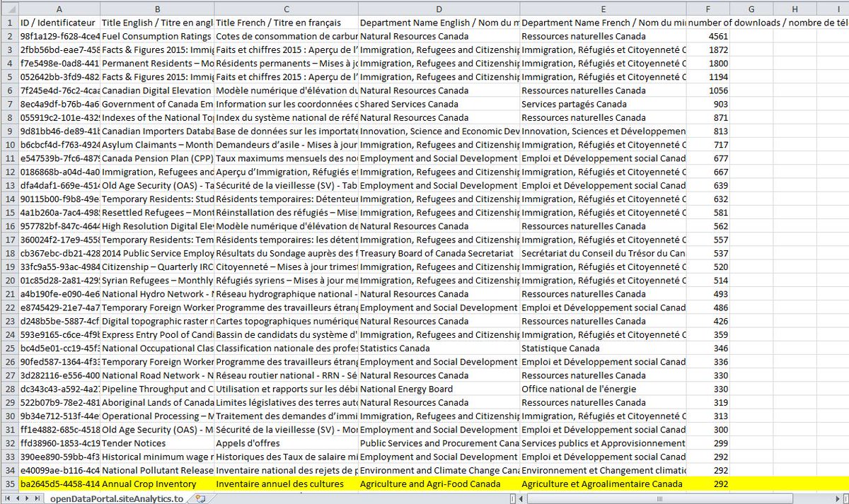Viewport: 849px width, 504px height.
Task: Select the cell with value 1056
Action: pyautogui.click(x=708, y=90)
